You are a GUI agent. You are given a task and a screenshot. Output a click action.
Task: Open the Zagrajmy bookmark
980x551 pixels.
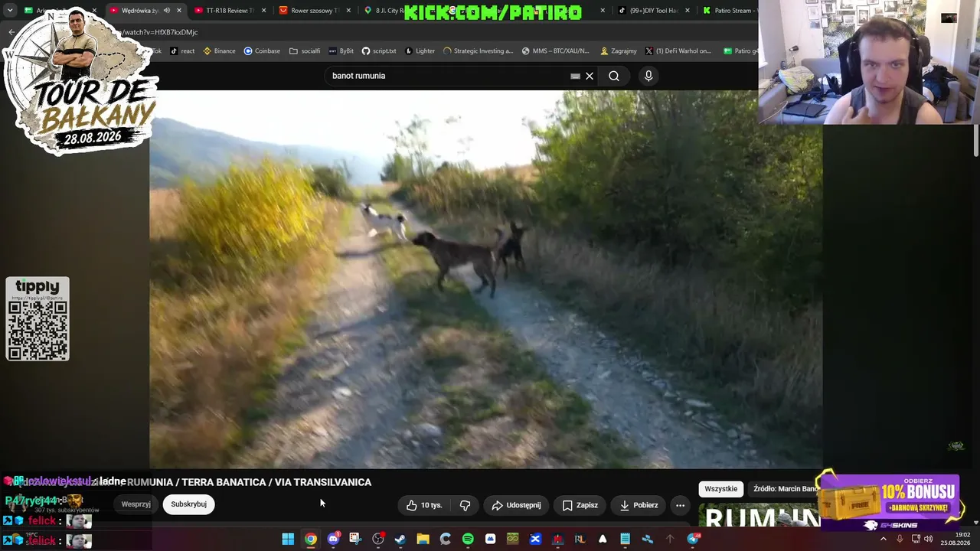pos(619,51)
